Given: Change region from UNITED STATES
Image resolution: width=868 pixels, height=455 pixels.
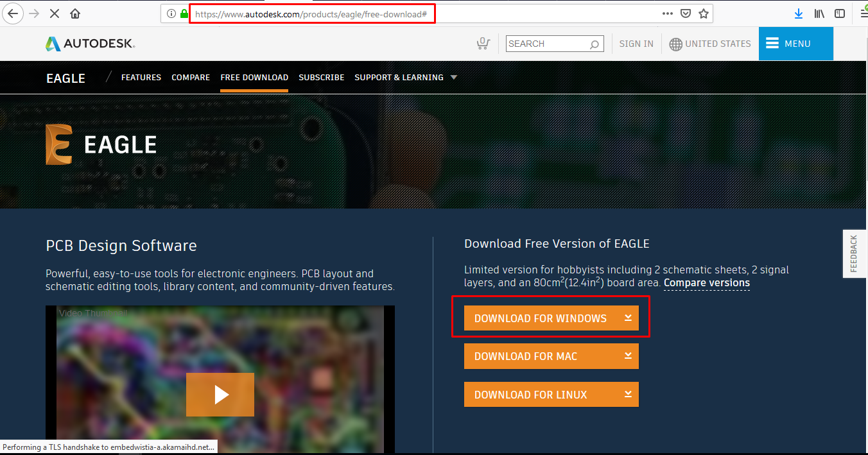Looking at the screenshot, I should (718, 44).
